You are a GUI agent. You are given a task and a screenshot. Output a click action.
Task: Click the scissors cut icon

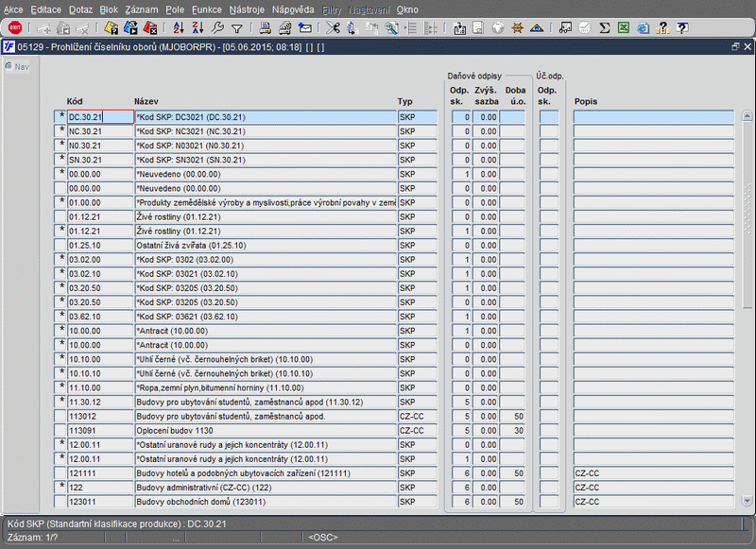pos(335,27)
